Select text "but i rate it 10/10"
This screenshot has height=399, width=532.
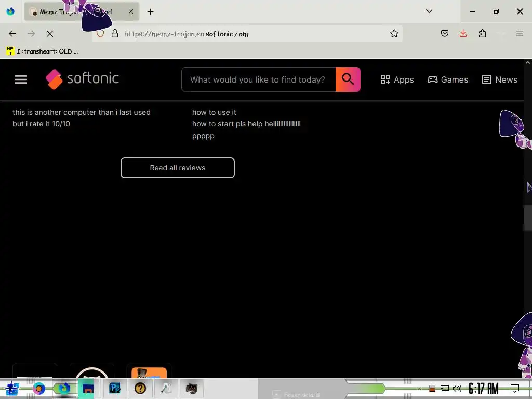[42, 124]
